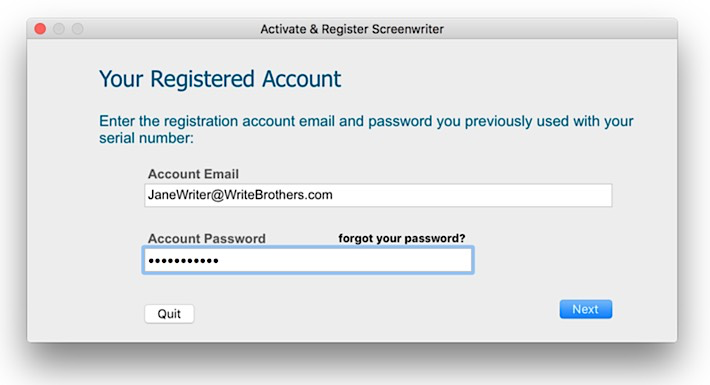Click blank dialog space between Quit and Next
The height and width of the screenshot is (385, 710).
point(376,313)
